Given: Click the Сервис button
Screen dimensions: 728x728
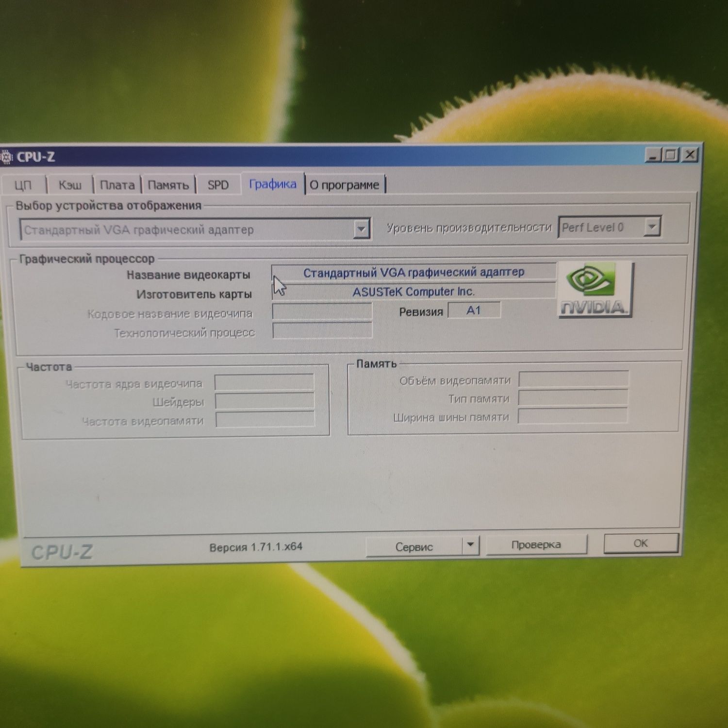Looking at the screenshot, I should (x=414, y=546).
